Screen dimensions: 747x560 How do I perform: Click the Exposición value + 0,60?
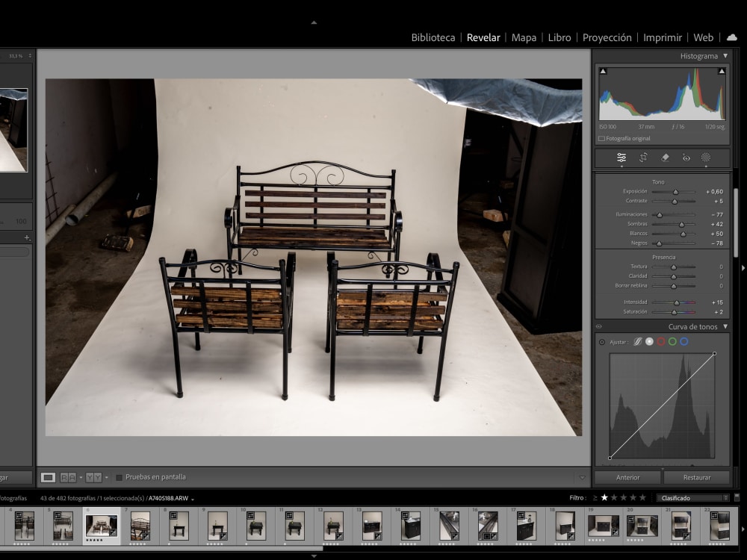point(714,191)
